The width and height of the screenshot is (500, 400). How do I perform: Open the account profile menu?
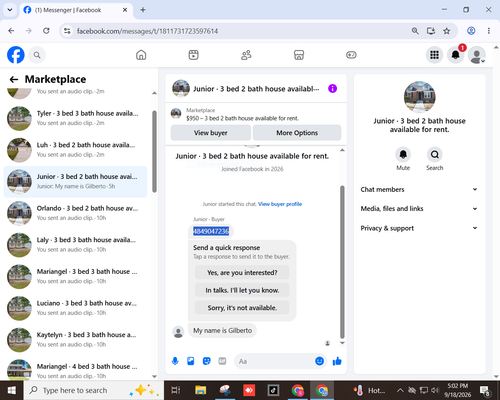pos(477,55)
